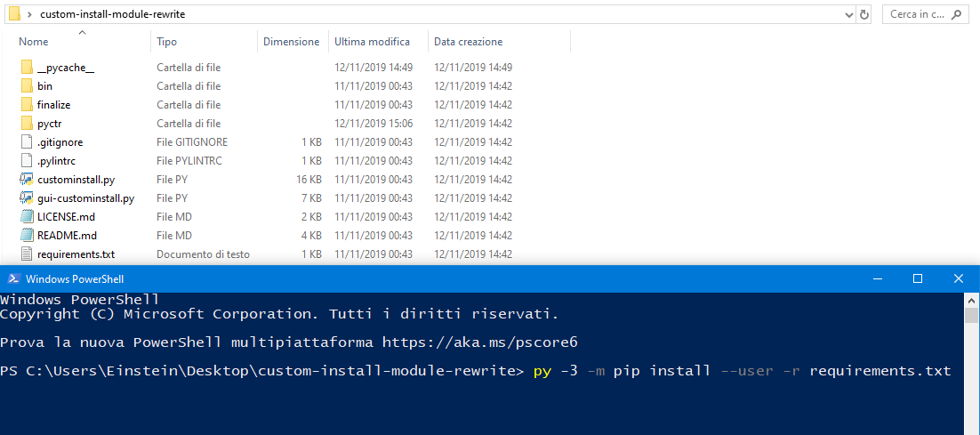Screen dimensions: 980x435
Task: Sort by the Data creazione column
Action: tap(468, 42)
